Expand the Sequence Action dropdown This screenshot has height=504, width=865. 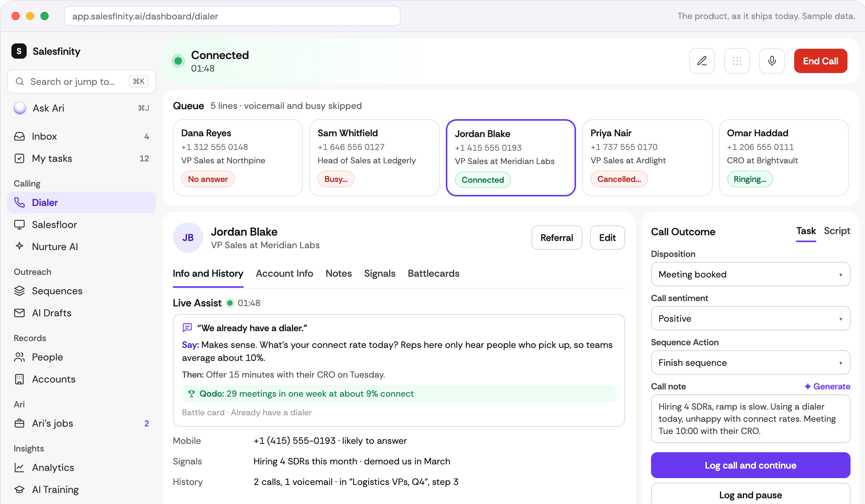(x=750, y=362)
